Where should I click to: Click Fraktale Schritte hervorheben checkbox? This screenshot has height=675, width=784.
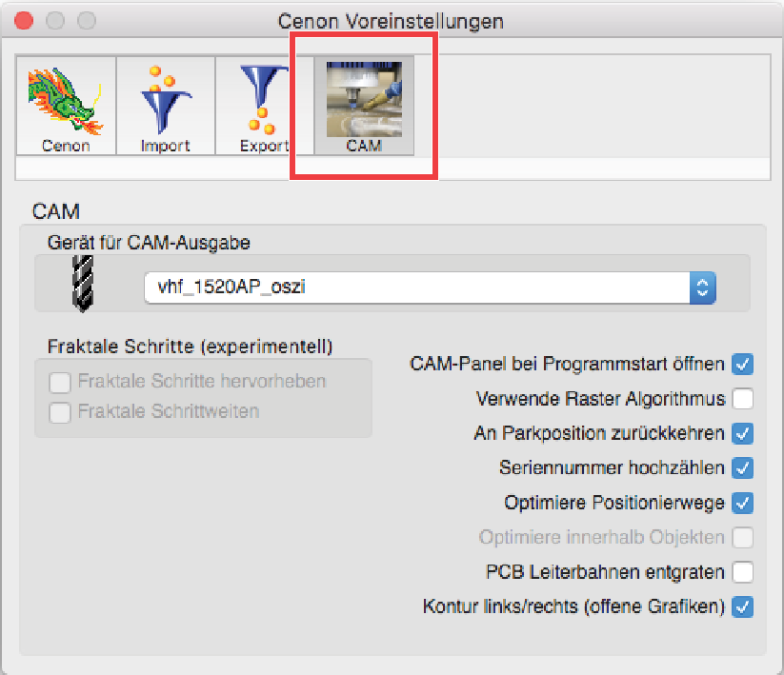(x=60, y=383)
